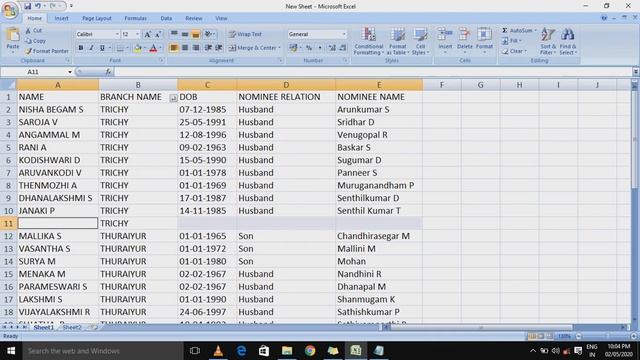640x360 pixels.
Task: Open the Font dialog launcher
Action: coord(162,60)
